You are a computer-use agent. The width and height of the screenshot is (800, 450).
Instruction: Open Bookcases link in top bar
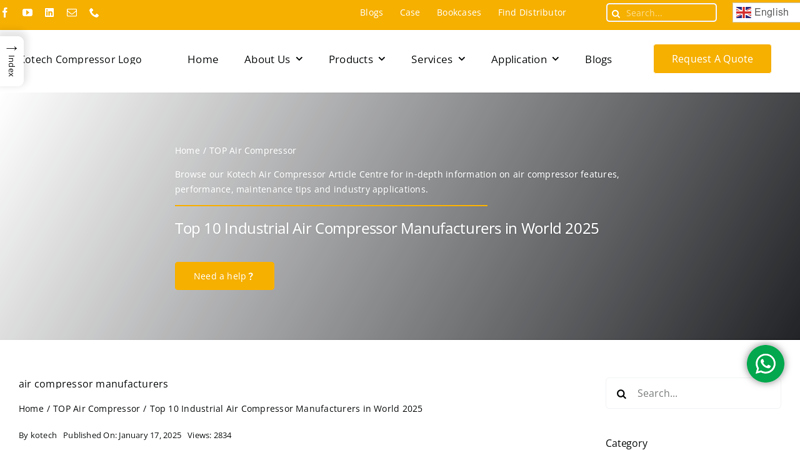pyautogui.click(x=459, y=12)
